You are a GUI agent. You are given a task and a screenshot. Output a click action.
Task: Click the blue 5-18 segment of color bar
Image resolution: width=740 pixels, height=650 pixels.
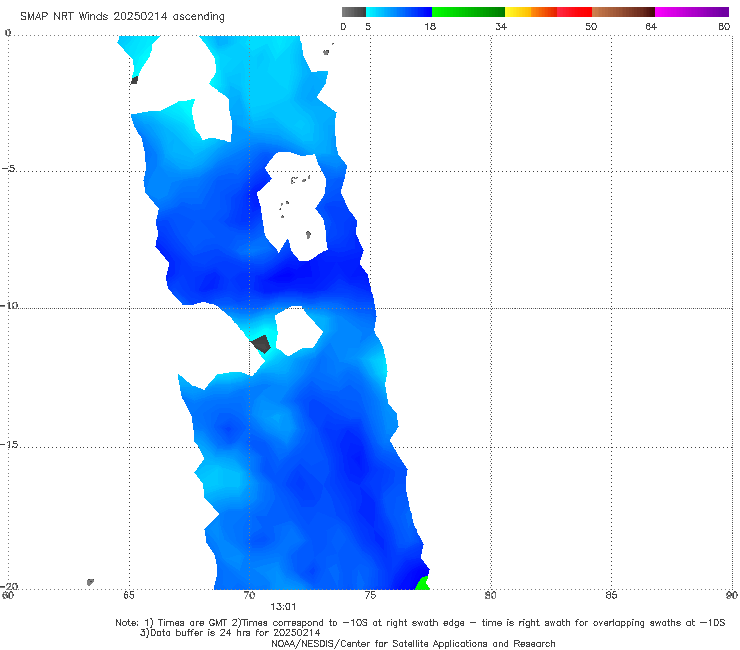[399, 12]
